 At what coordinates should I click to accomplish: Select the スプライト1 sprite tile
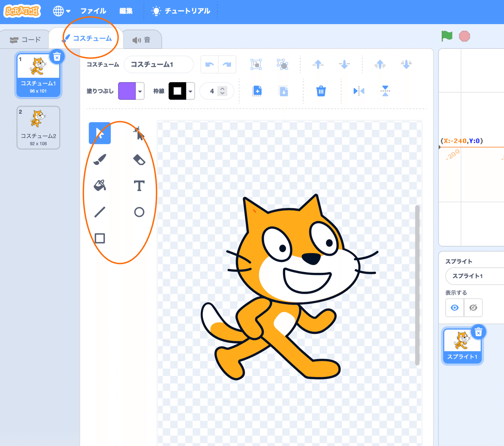click(462, 345)
